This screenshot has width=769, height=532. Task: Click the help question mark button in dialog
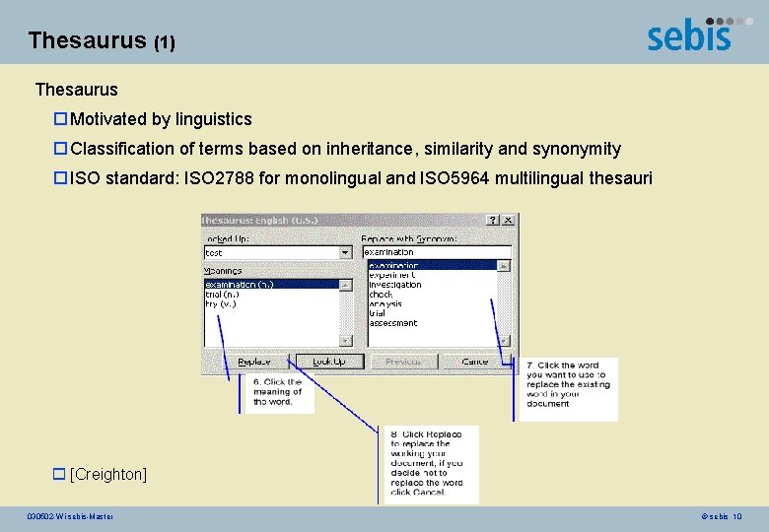click(x=493, y=220)
